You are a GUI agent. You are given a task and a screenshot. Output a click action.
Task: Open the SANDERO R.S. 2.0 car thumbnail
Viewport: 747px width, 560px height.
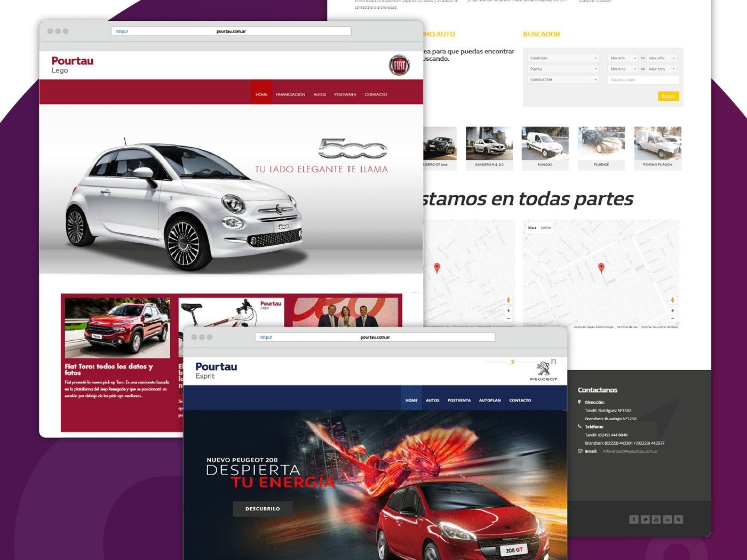point(489,148)
